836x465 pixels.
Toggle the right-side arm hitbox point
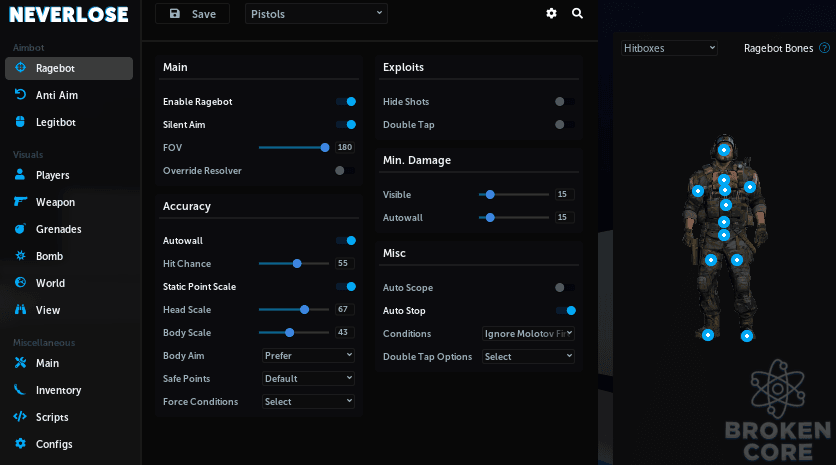tap(750, 187)
